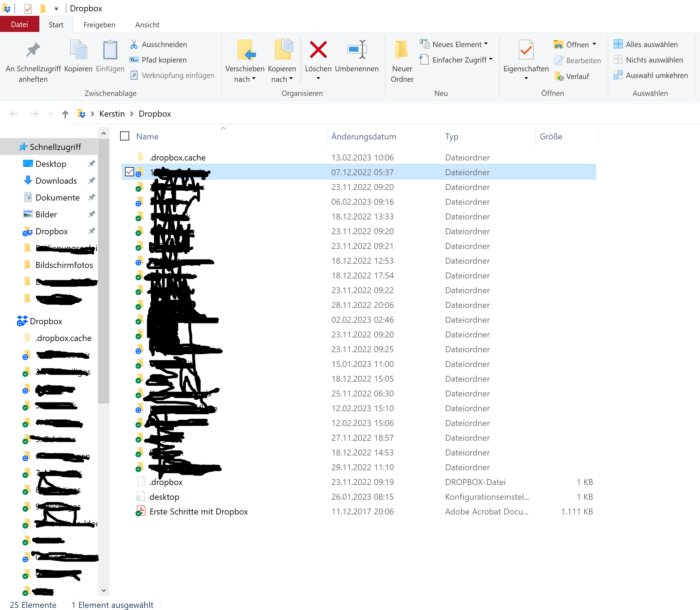Open the Datei menu tab
700x610 pixels.
(x=20, y=25)
